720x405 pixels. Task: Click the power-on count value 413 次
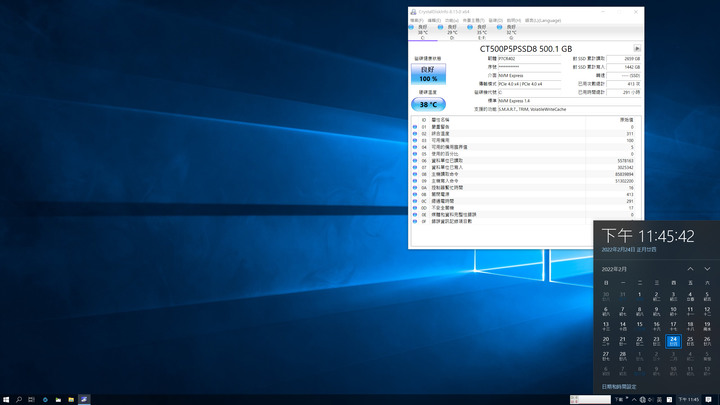click(623, 84)
